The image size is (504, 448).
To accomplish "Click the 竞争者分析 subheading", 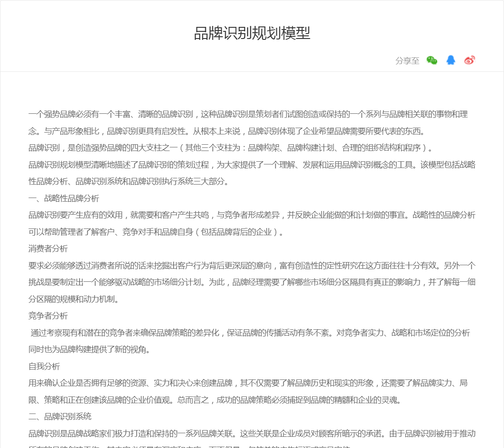I will [x=48, y=316].
